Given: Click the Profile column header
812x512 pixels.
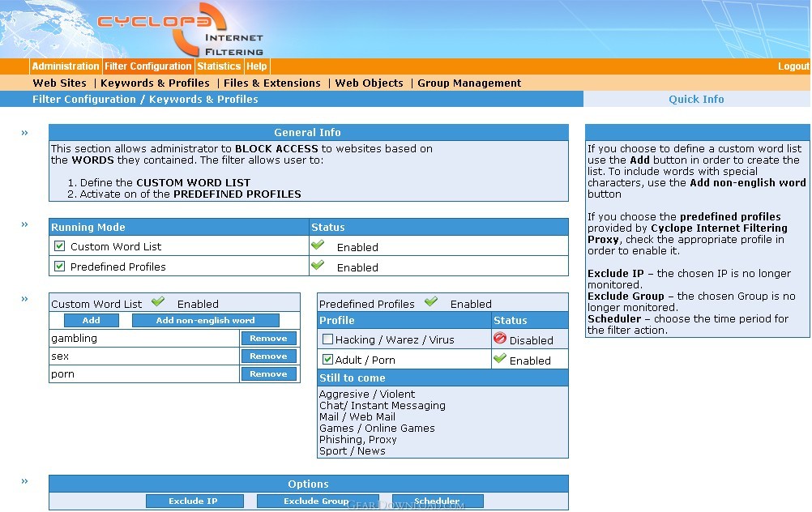Looking at the screenshot, I should [404, 321].
